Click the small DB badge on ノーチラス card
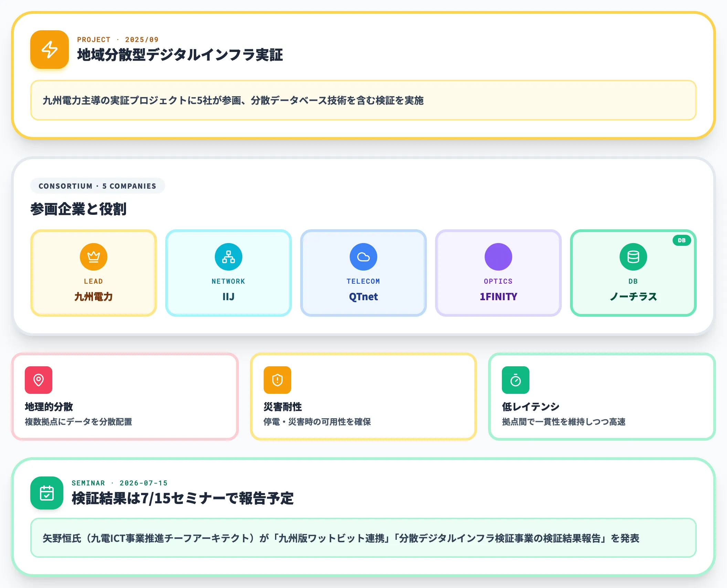This screenshot has height=588, width=727. [682, 240]
